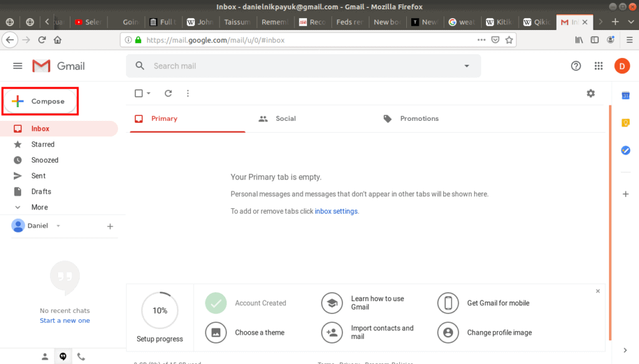
Task: Switch to the Feds browser tab
Action: pos(350,22)
